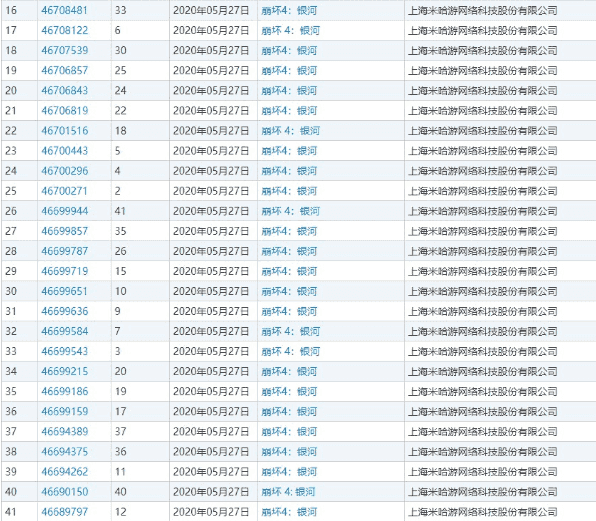Click trademark name 崩坏 4：银河 in row 33
Screen dimensions: 596x521
(290, 352)
